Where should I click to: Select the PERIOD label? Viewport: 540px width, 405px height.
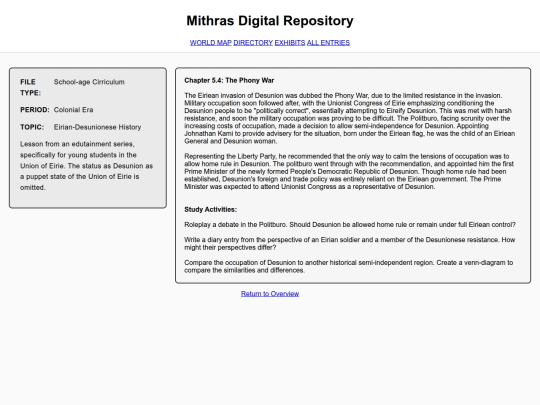35,110
